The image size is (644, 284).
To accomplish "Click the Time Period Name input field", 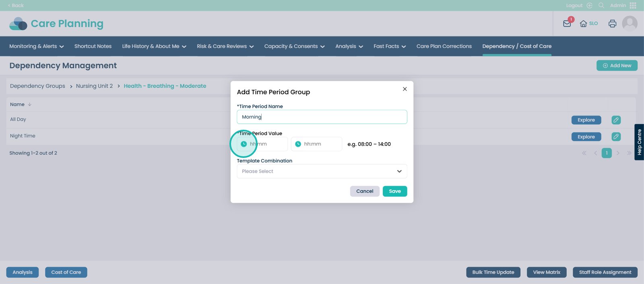I will pyautogui.click(x=322, y=117).
